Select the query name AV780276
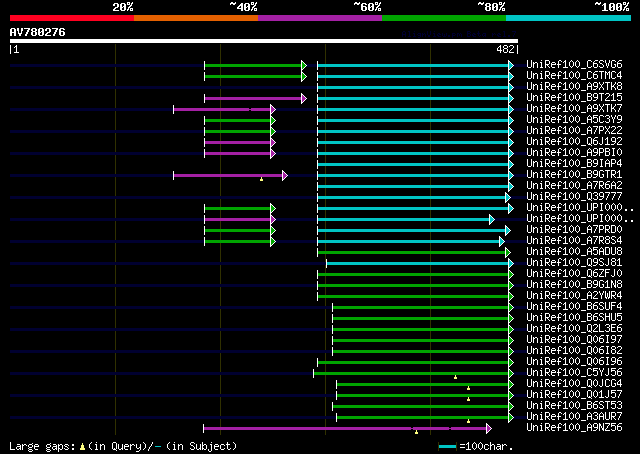This screenshot has height=454, width=640. 38,32
